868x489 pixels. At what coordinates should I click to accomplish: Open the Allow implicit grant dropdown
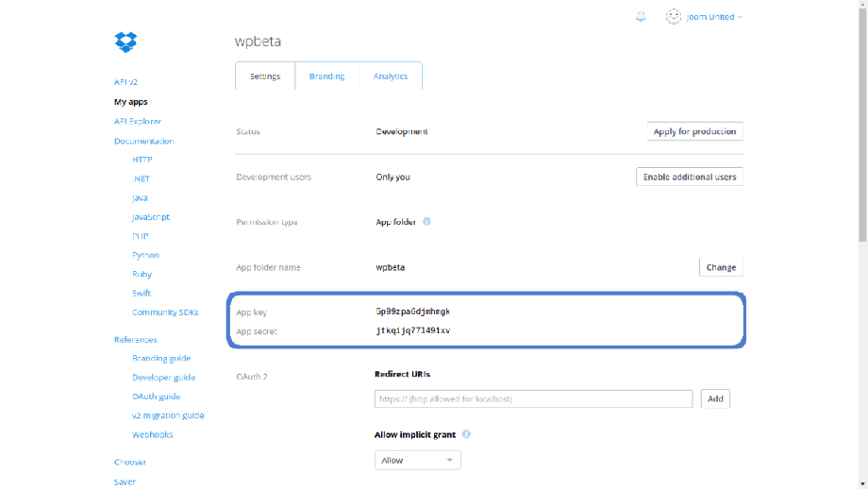pos(417,460)
